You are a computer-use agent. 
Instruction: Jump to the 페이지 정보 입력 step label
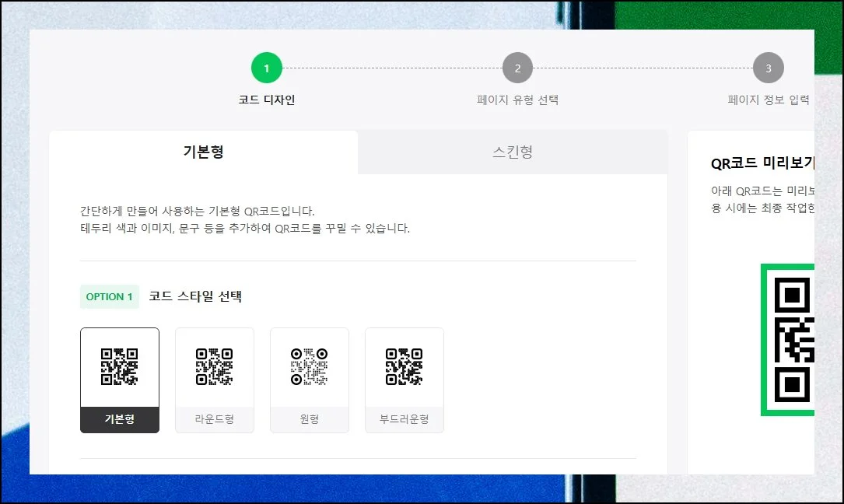coord(768,100)
